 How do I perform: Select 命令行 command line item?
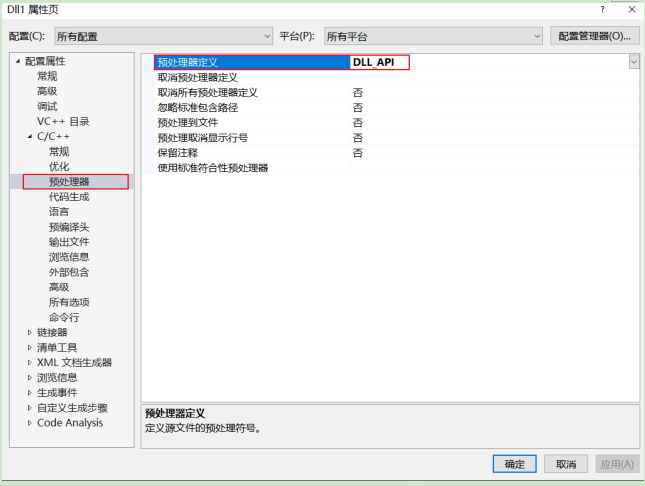(x=64, y=317)
